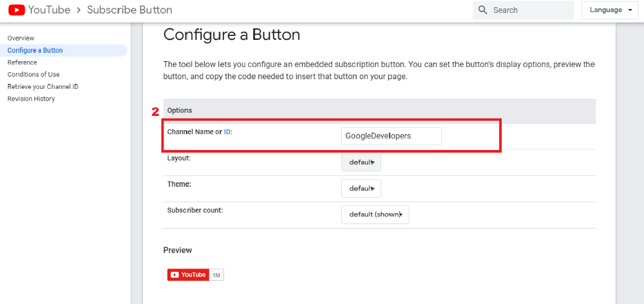644x304 pixels.
Task: Click the Language dropdown arrow
Action: pyautogui.click(x=630, y=10)
